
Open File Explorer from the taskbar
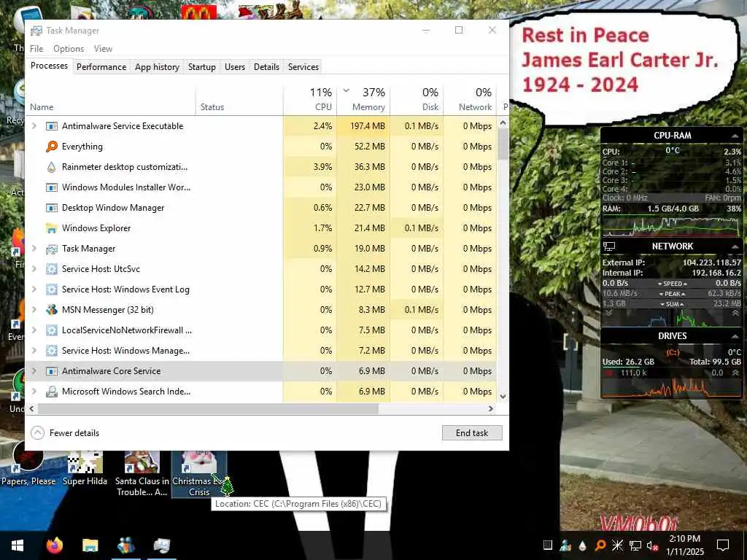click(90, 545)
